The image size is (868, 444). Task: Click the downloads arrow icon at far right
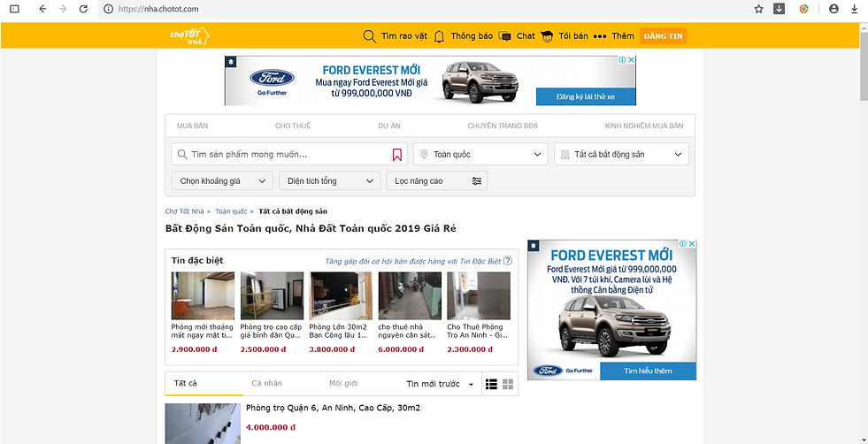(854, 9)
